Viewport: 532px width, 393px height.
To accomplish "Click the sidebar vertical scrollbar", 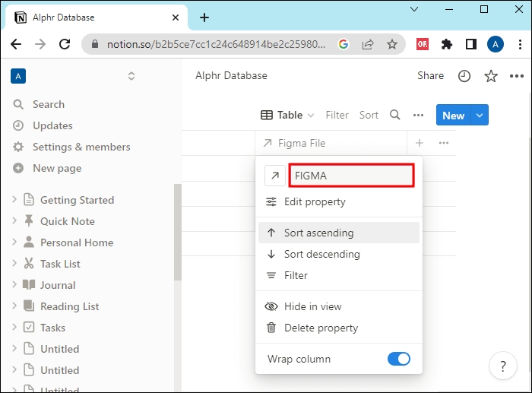I will [x=178, y=232].
